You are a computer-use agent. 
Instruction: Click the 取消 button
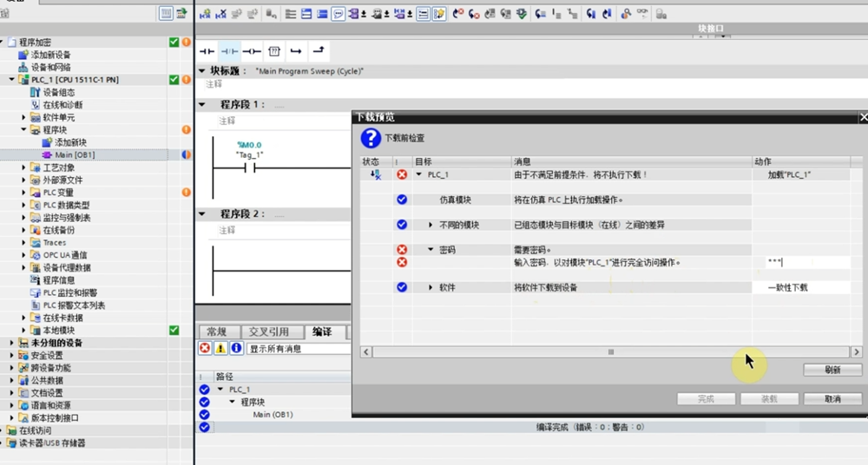[832, 399]
